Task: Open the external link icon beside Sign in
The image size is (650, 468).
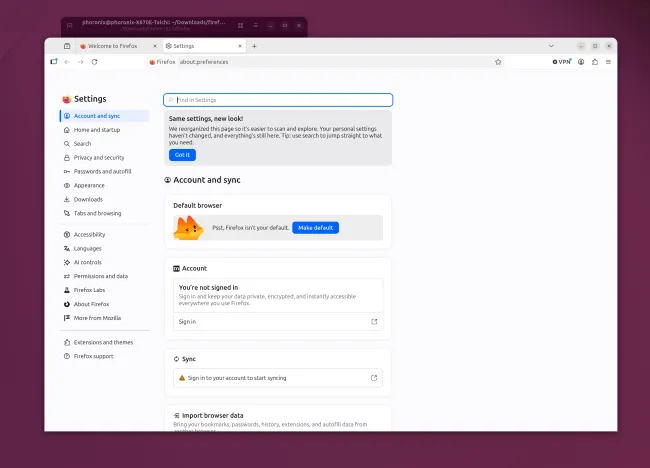Action: pos(374,322)
